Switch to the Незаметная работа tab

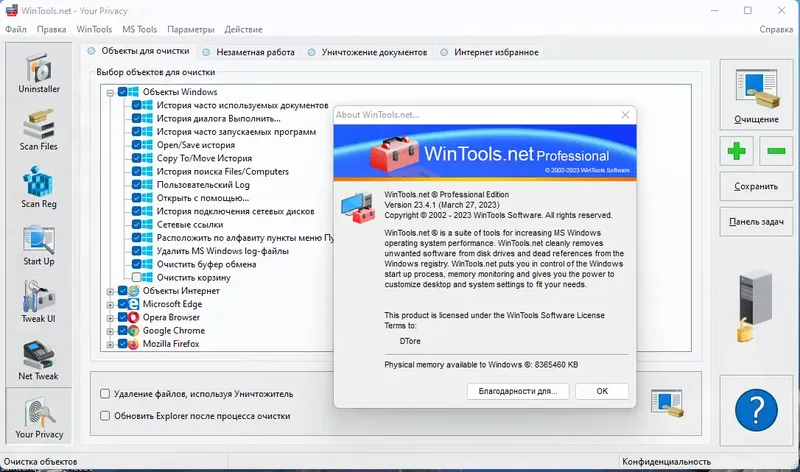[x=249, y=52]
